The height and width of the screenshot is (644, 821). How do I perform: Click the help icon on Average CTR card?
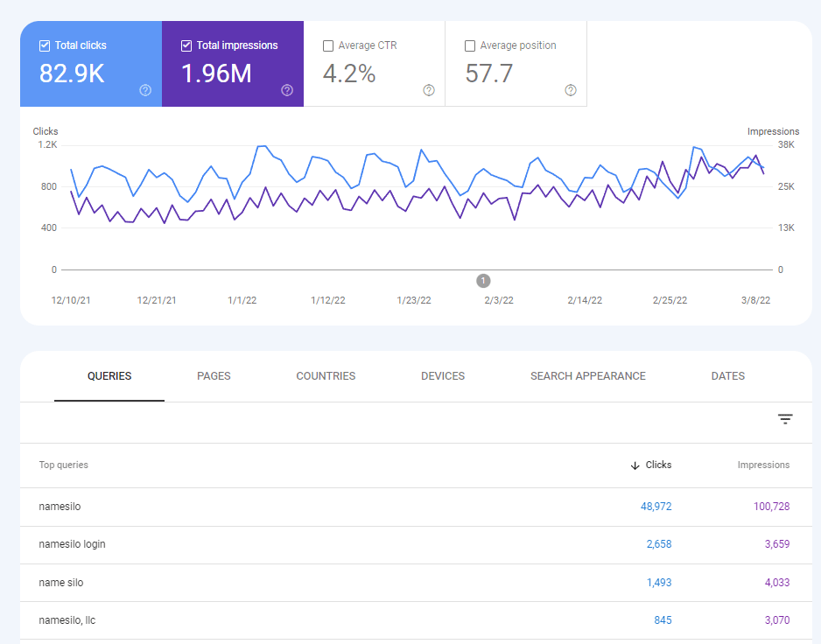[428, 89]
